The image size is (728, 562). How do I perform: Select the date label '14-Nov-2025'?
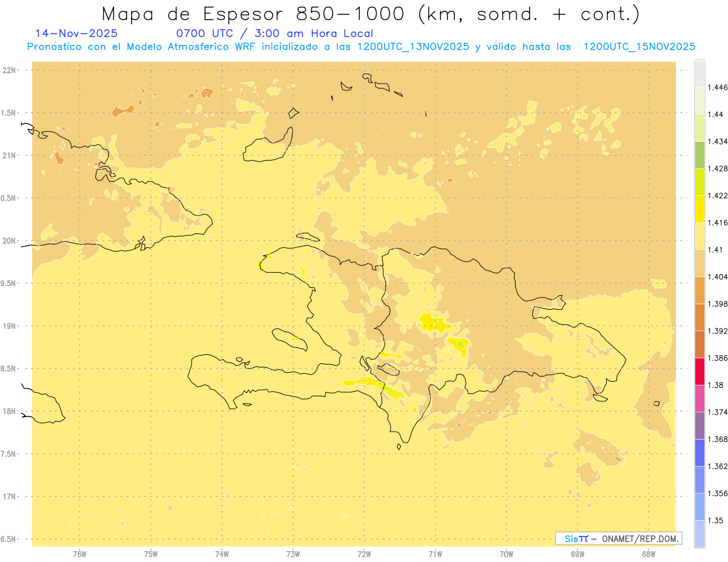(76, 33)
